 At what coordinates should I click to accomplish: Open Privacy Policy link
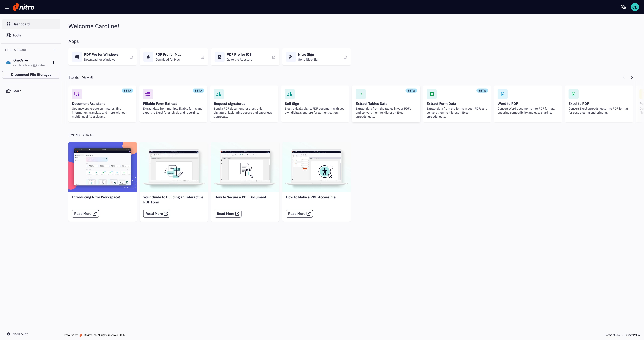632,335
